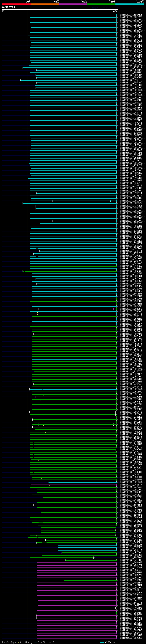
Task: Select hit UniRef100_B6ACA1
Action: point(131,450)
